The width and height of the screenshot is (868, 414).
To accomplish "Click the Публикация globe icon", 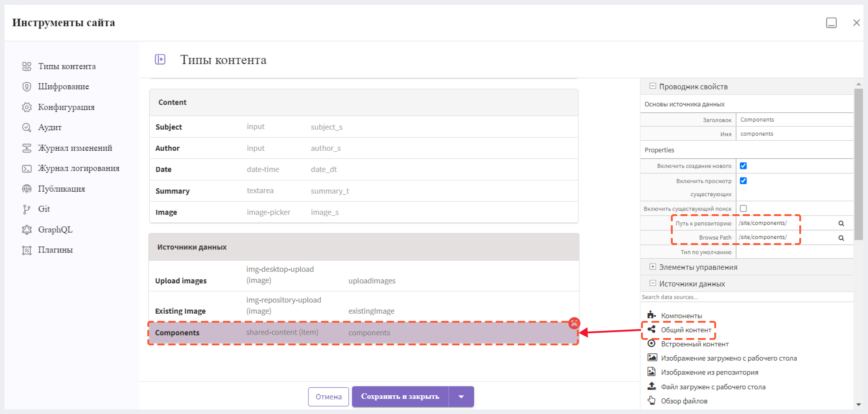I will pos(27,189).
